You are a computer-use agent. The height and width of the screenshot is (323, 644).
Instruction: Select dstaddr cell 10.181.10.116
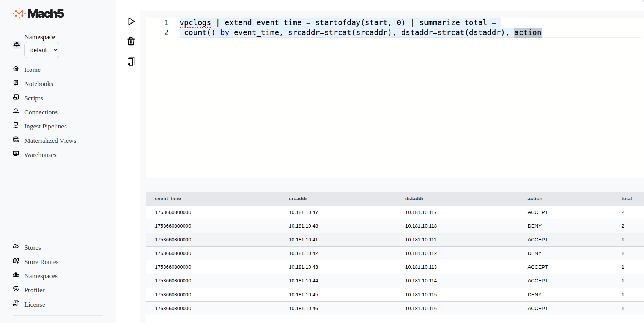click(421, 309)
